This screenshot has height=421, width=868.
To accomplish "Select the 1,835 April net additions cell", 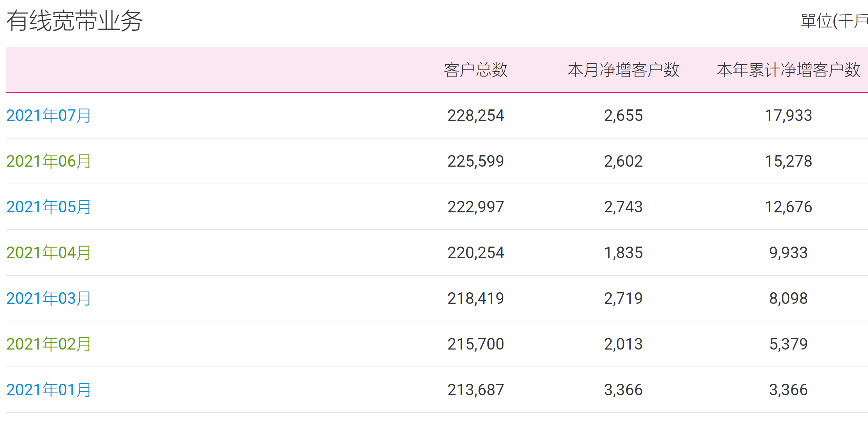I will (623, 253).
